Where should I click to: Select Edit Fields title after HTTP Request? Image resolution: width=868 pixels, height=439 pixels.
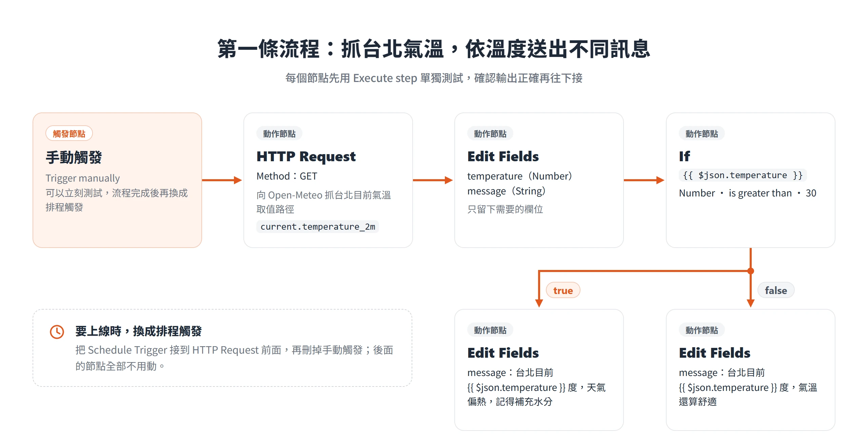click(x=503, y=156)
